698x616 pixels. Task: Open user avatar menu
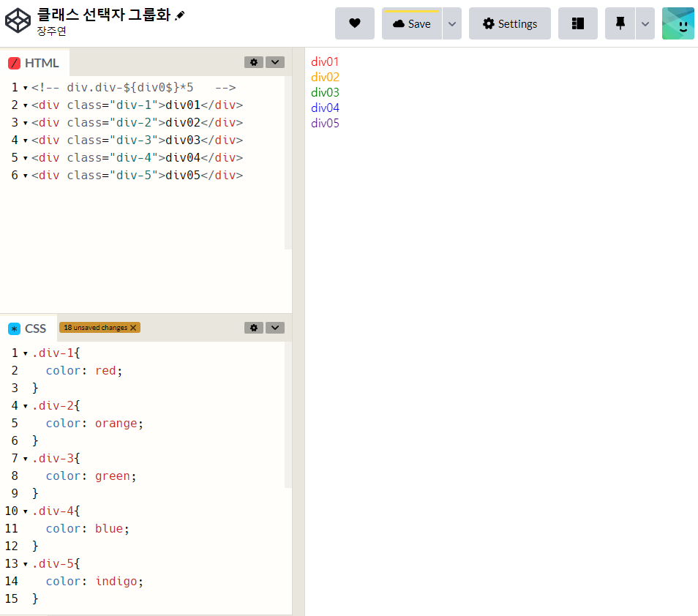pos(678,23)
